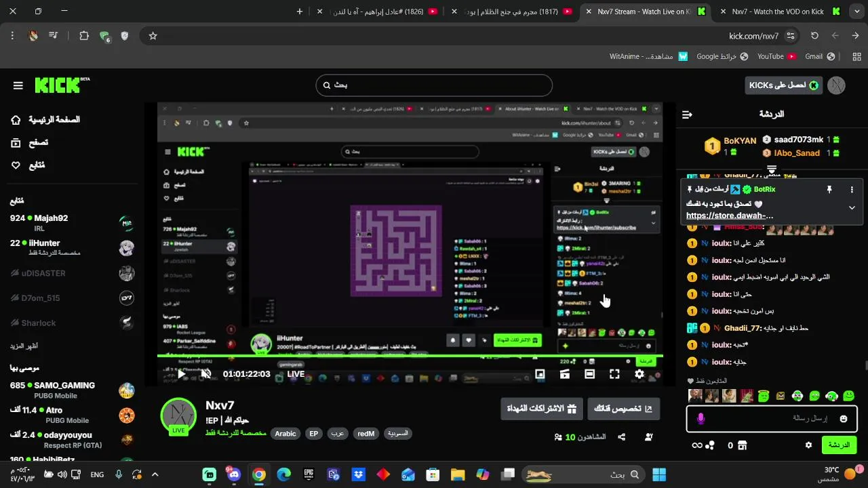
Task: Click the BotRix username in pinned message
Action: coord(764,189)
